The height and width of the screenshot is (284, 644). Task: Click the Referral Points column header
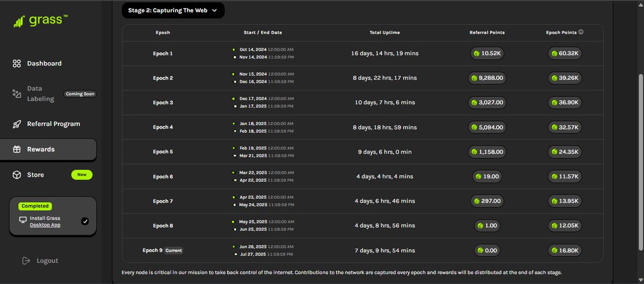[x=487, y=32]
